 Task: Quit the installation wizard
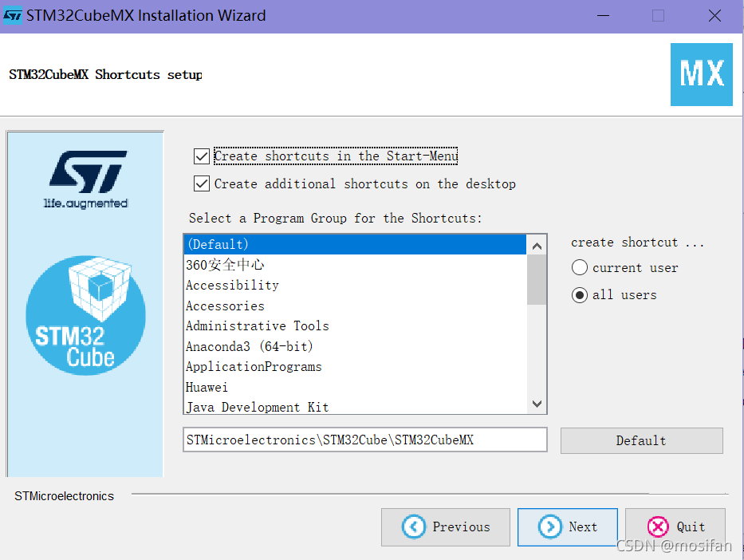click(x=675, y=527)
